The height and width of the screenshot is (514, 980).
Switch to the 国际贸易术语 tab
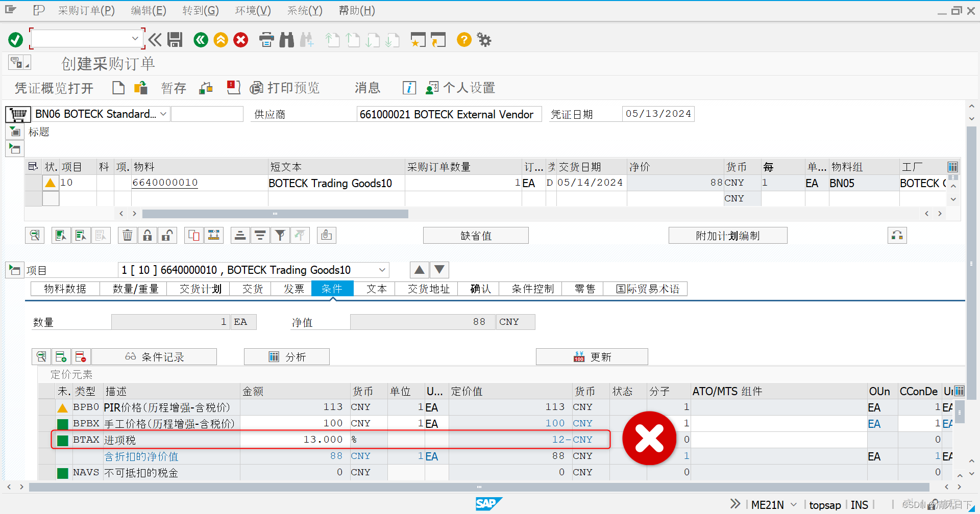point(648,289)
